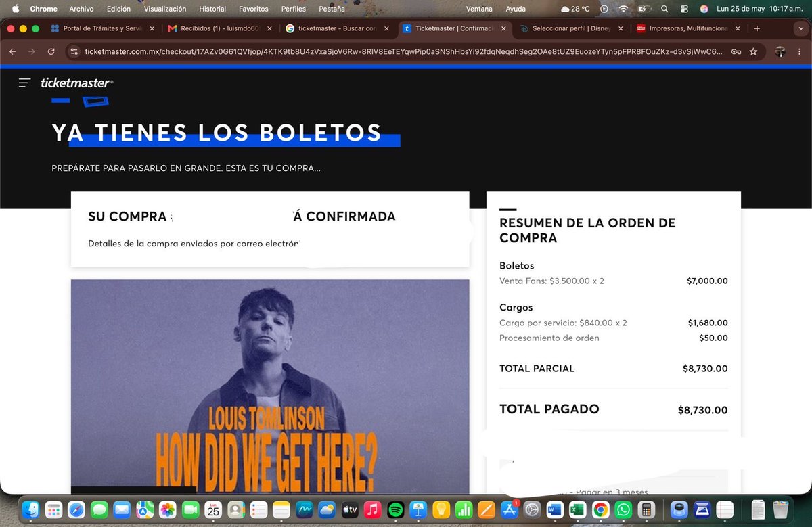The image size is (812, 527).
Task: Open the Chrome profile avatar
Action: [780, 51]
